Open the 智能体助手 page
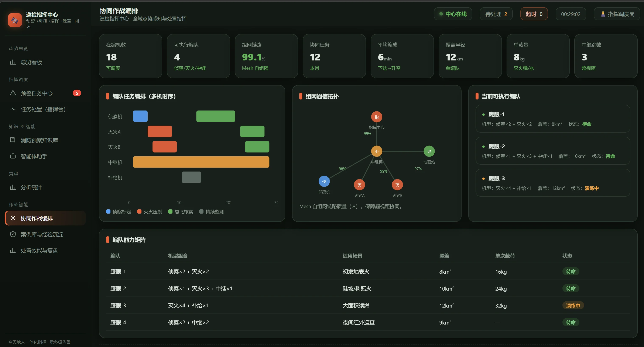 45,156
